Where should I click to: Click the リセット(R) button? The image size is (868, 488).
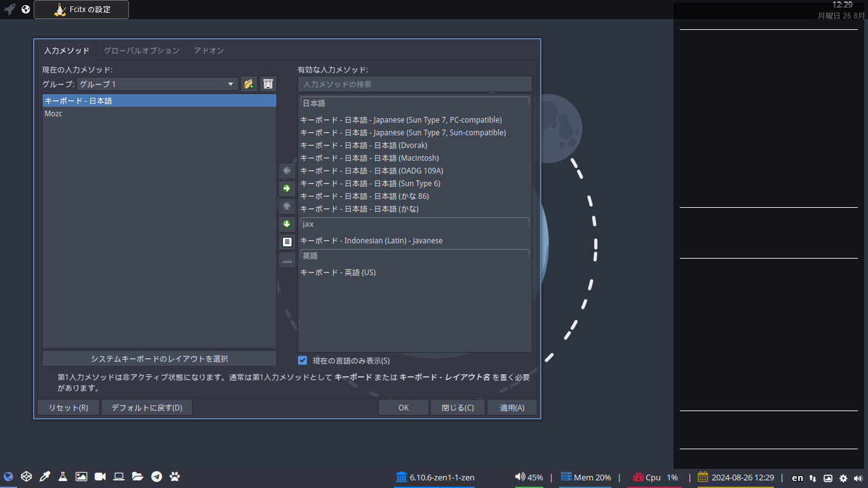pos(69,407)
